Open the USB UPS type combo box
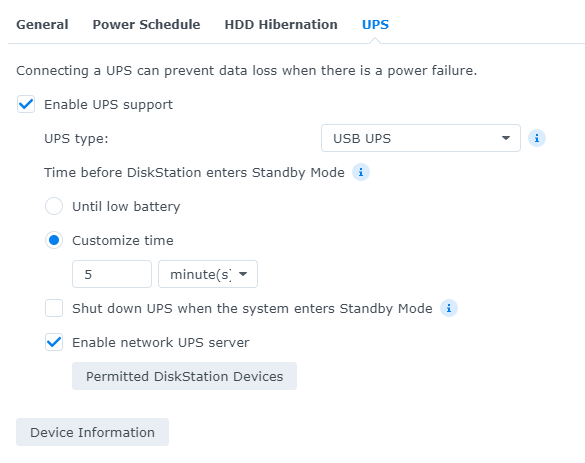The width and height of the screenshot is (585, 463). point(421,138)
